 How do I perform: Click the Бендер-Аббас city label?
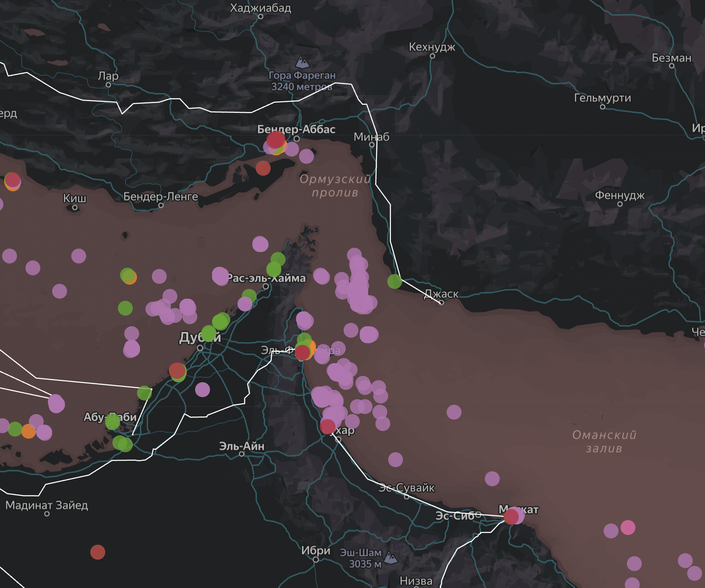point(296,129)
